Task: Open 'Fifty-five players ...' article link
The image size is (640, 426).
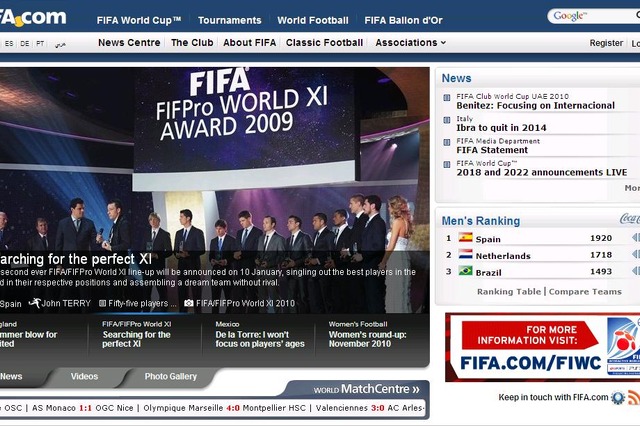Action: tap(142, 303)
